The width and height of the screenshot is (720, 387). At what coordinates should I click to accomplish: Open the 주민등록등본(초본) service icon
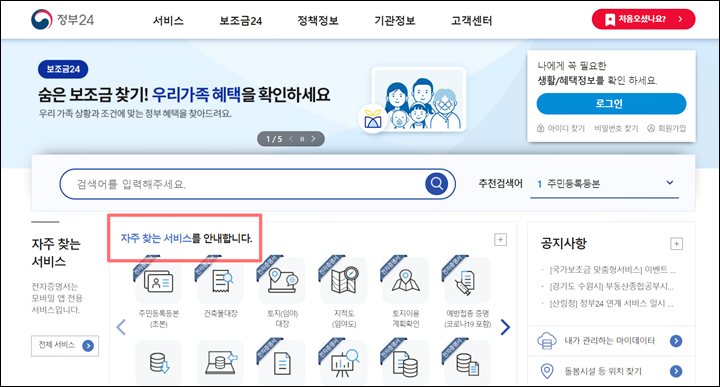click(158, 280)
